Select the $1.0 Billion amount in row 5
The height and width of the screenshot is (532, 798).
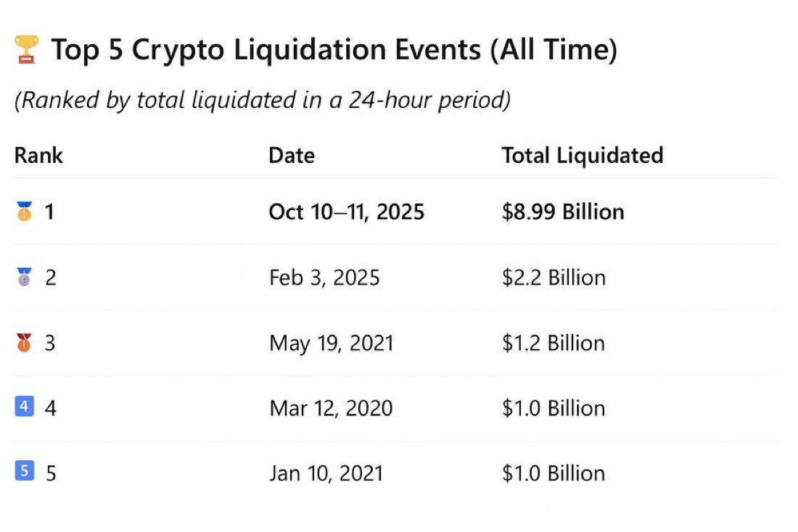tap(554, 473)
